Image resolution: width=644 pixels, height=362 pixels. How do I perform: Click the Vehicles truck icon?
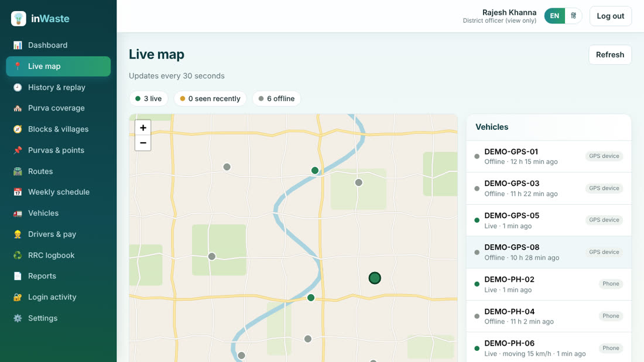tap(17, 213)
